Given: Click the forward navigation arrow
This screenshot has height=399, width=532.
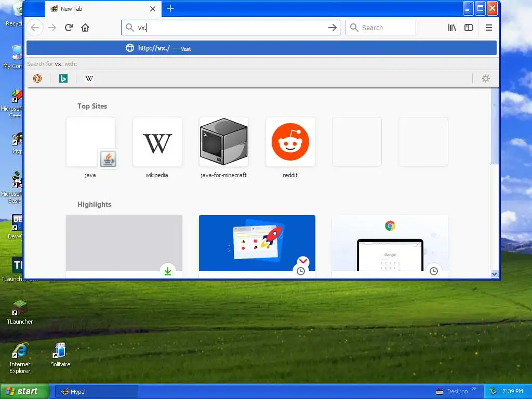Looking at the screenshot, I should point(52,28).
